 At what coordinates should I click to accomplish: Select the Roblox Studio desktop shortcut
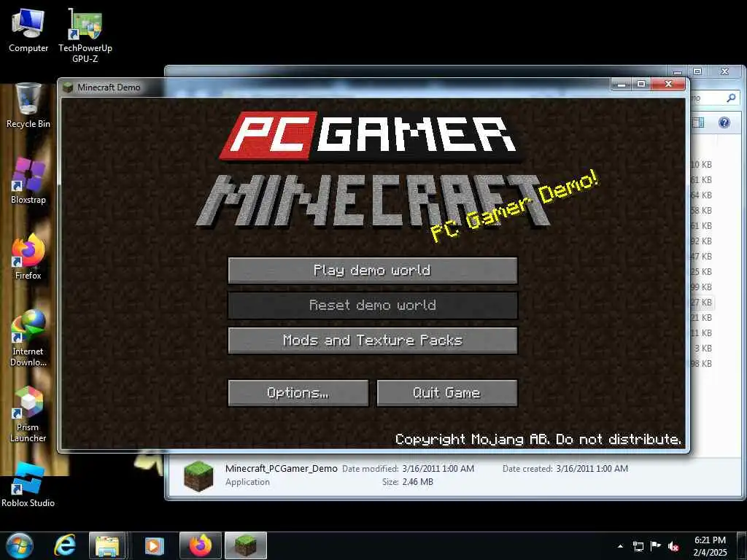[28, 485]
